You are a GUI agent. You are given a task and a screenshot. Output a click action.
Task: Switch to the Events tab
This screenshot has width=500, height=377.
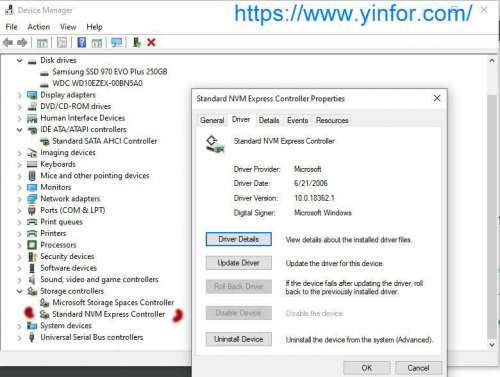pos(297,120)
